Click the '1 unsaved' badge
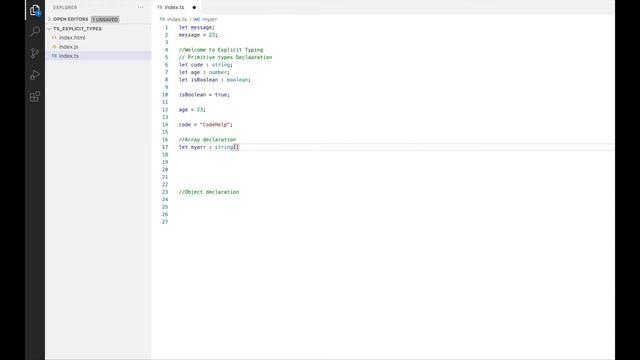Screen dimensions: 640x360 (105, 19)
